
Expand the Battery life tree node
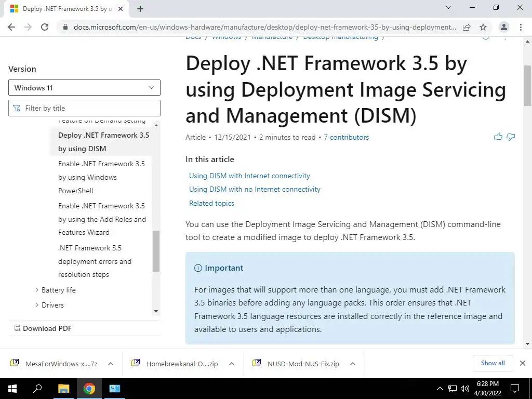[x=37, y=290]
